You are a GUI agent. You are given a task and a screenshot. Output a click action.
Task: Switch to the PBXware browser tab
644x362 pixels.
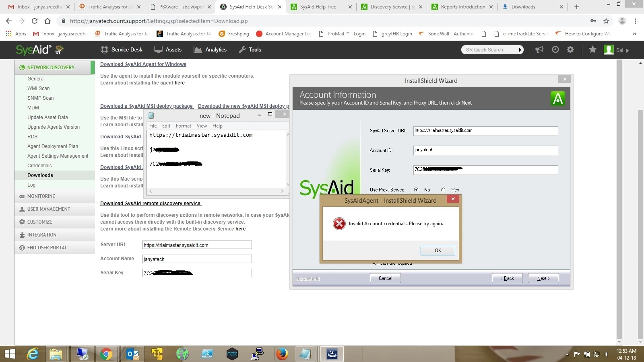pyautogui.click(x=180, y=7)
